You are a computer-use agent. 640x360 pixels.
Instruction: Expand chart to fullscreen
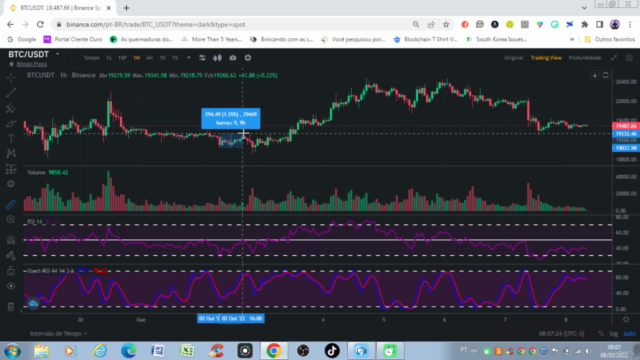coord(614,58)
